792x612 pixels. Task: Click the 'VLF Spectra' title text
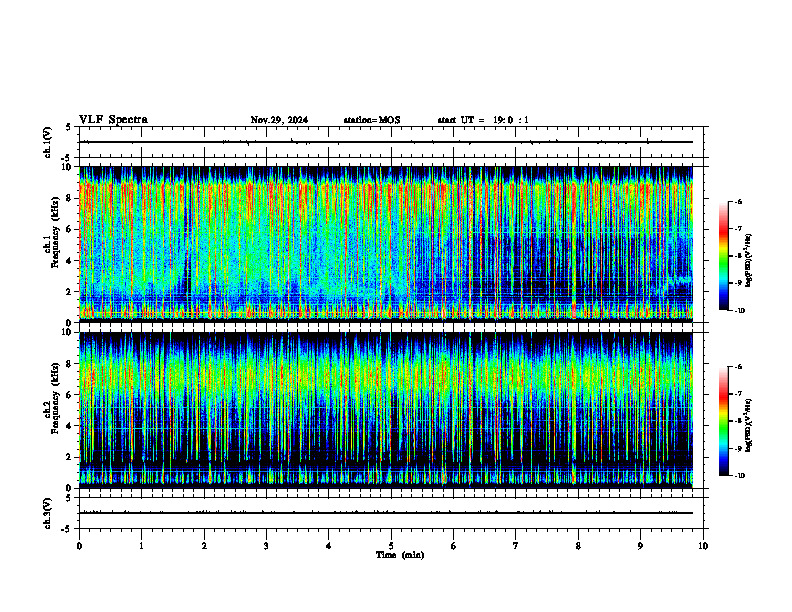113,120
